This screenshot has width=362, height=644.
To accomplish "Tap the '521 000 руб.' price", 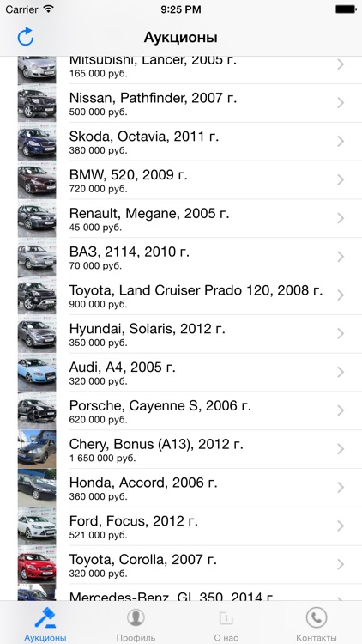I will pyautogui.click(x=99, y=535).
